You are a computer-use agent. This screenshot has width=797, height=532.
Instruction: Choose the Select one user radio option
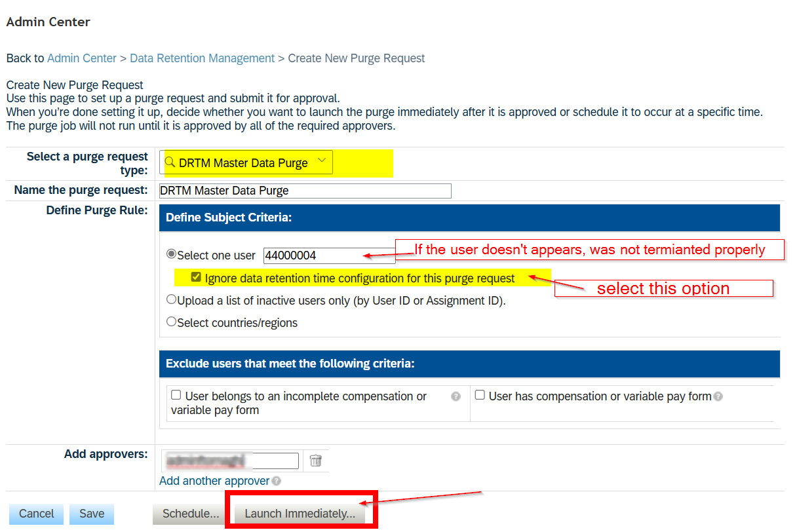click(172, 255)
